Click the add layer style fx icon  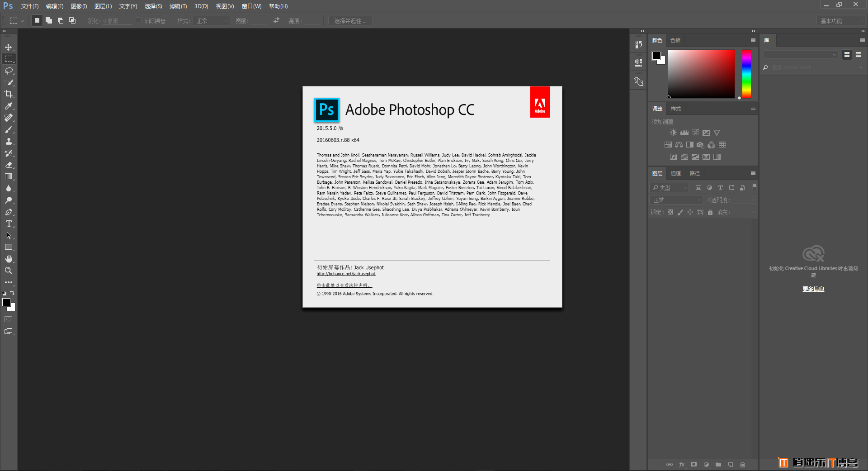682,465
